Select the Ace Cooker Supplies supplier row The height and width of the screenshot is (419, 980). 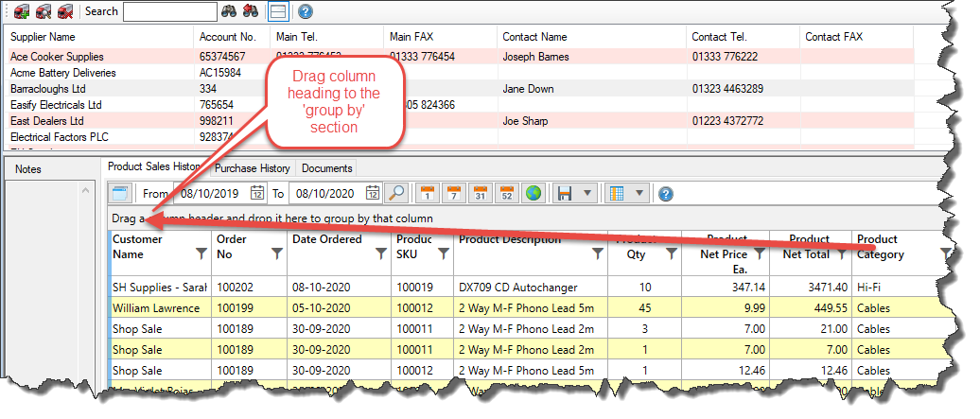[57, 57]
